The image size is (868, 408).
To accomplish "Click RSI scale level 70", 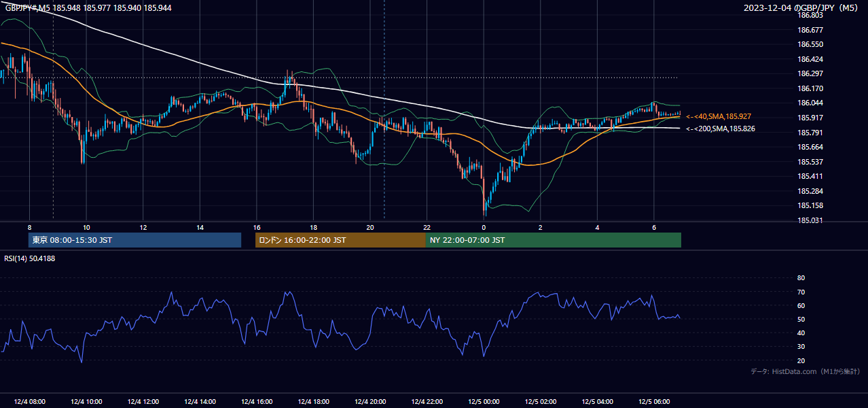I will point(801,292).
